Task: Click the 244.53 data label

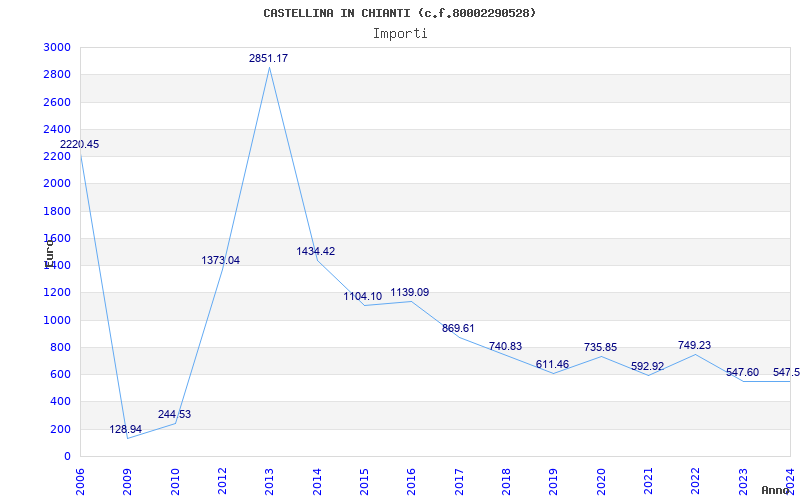Action: (x=174, y=414)
